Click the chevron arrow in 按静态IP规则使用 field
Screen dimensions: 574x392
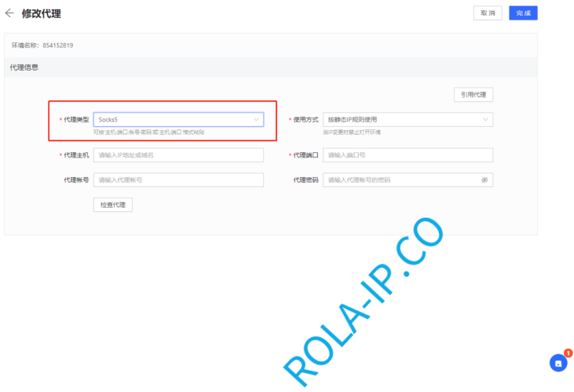click(486, 120)
